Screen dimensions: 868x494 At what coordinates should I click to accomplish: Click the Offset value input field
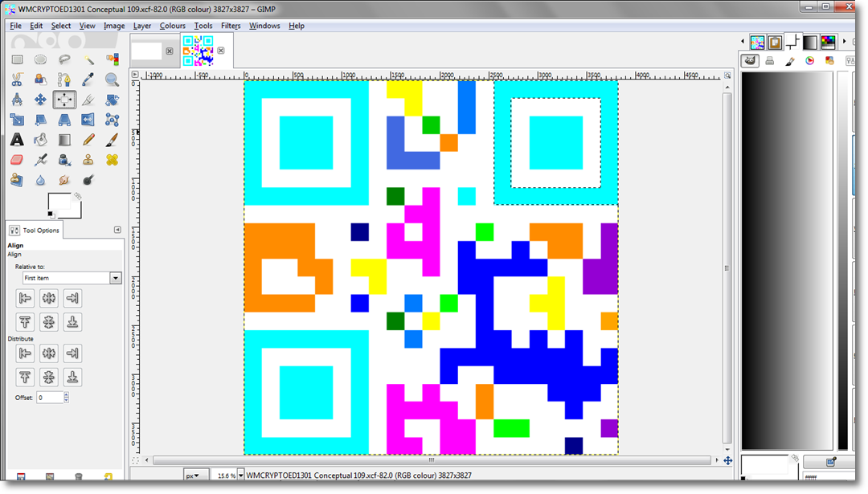click(x=50, y=398)
